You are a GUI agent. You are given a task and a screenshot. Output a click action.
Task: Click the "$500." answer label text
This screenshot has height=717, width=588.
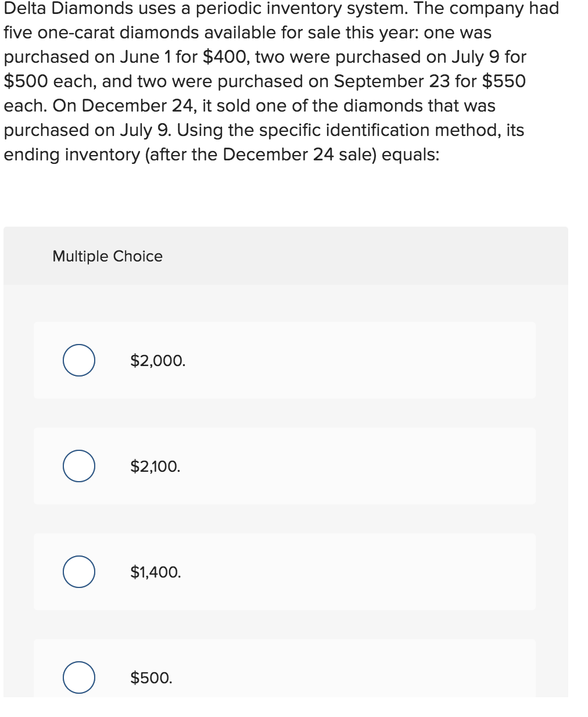151,678
